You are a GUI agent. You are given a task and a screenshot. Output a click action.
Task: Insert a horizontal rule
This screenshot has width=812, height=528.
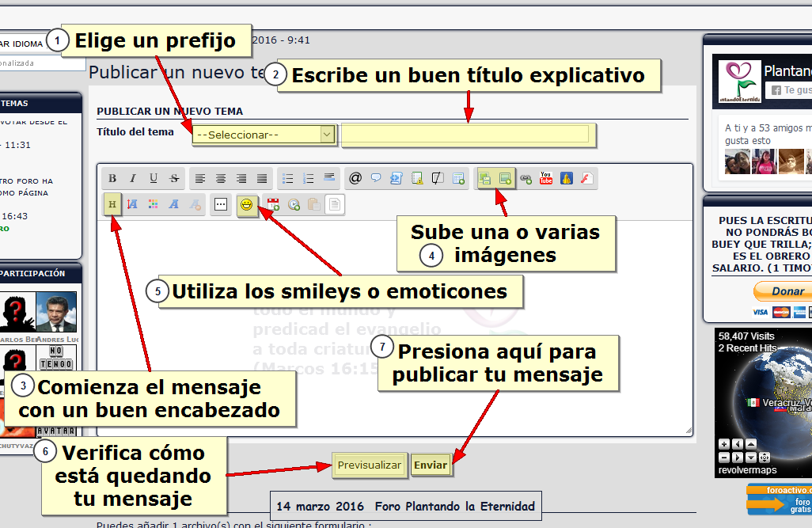click(329, 178)
